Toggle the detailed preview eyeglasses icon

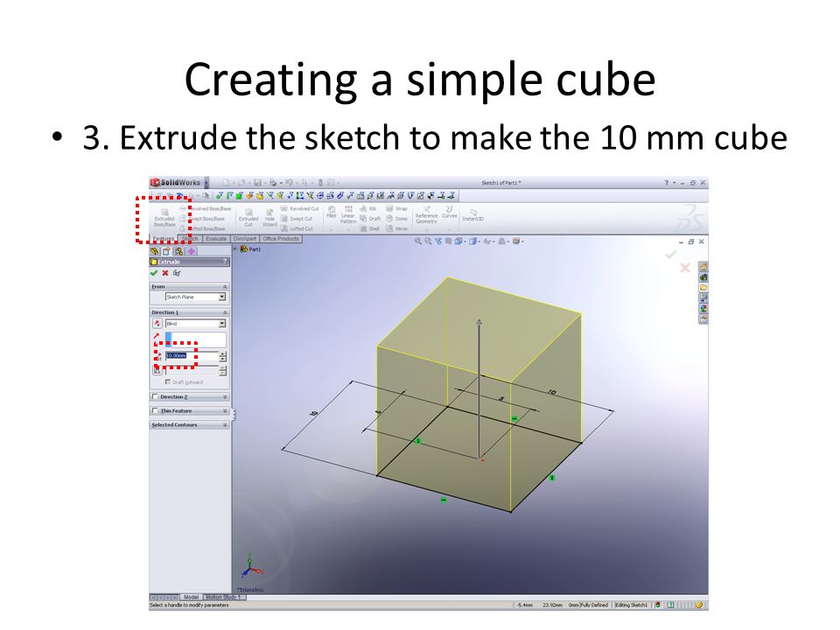click(x=176, y=273)
